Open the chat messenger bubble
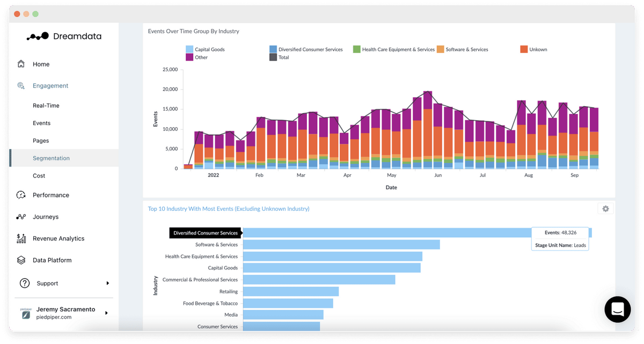 [x=617, y=309]
